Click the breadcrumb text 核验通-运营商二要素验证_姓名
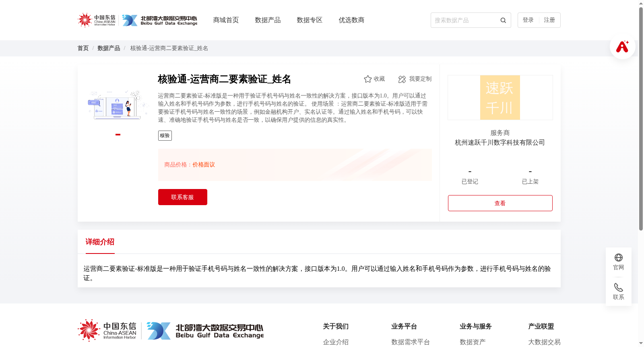Image resolution: width=644 pixels, height=347 pixels. click(x=169, y=48)
